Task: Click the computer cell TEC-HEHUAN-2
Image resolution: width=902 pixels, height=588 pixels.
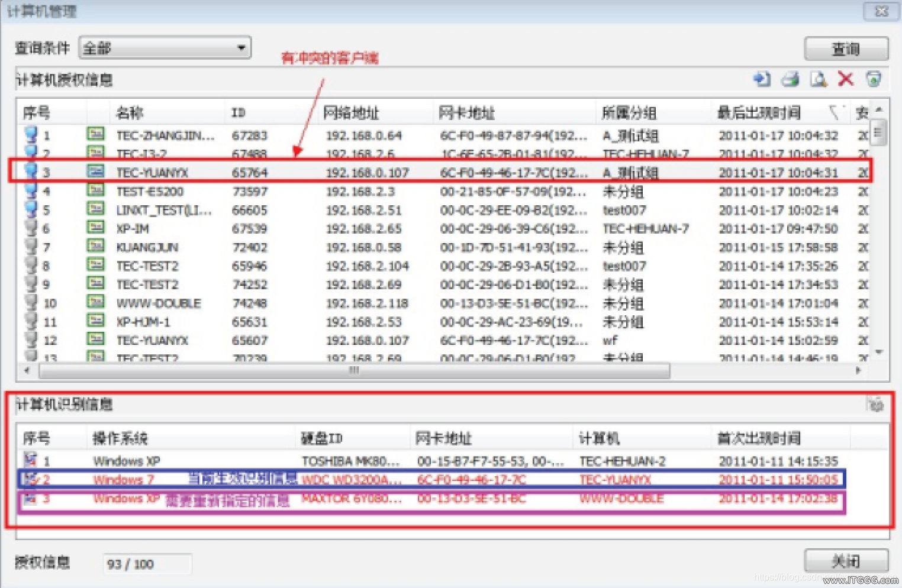Action: pyautogui.click(x=623, y=461)
